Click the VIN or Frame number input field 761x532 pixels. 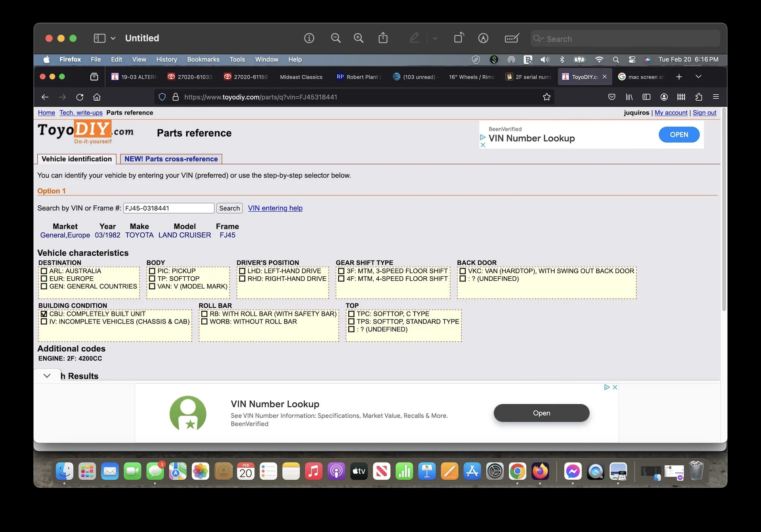168,208
